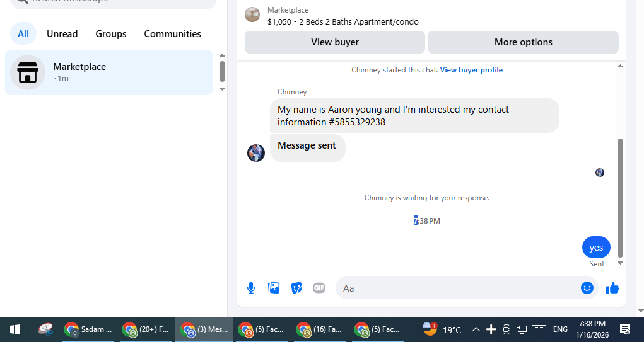The image size is (644, 342).
Task: Click the More options button
Action: (524, 42)
